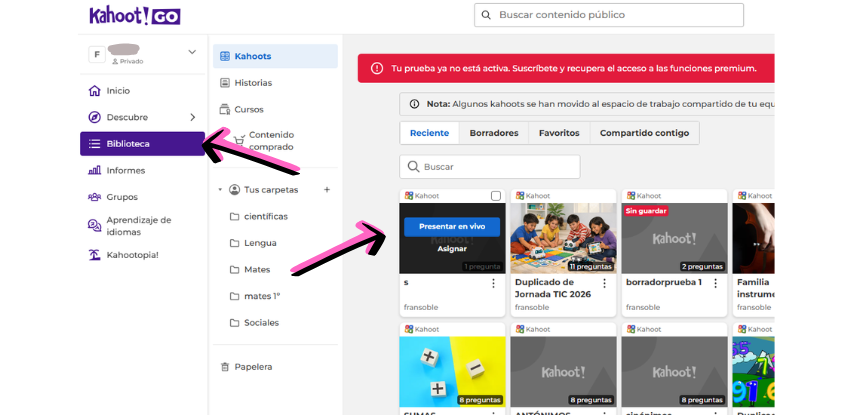853x415 pixels.
Task: Click the Kahoot! GO logo
Action: 135,16
